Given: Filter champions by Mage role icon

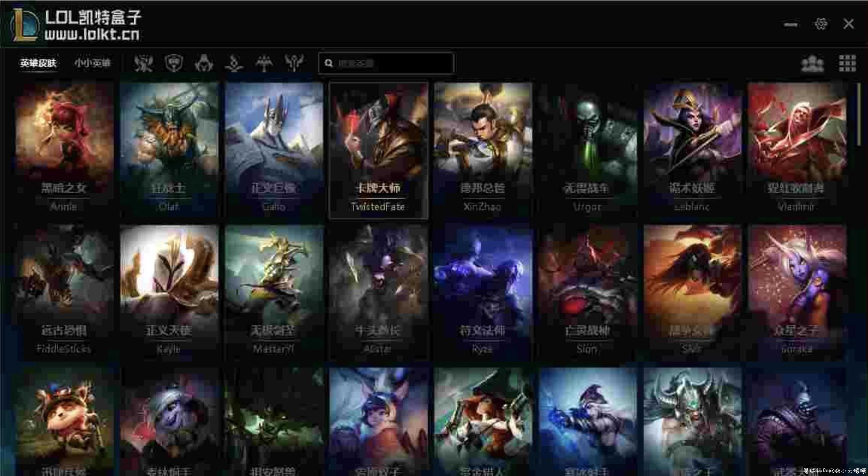Looking at the screenshot, I should [x=234, y=63].
